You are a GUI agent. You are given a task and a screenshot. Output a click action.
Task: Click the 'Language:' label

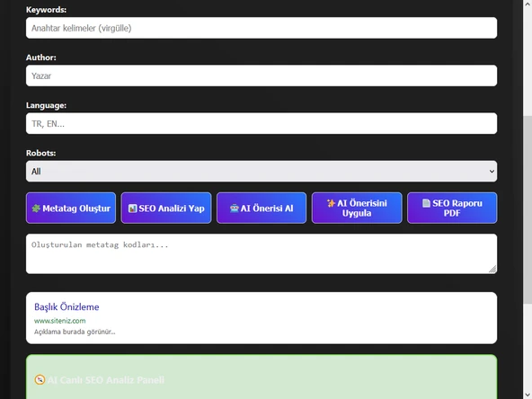46,105
